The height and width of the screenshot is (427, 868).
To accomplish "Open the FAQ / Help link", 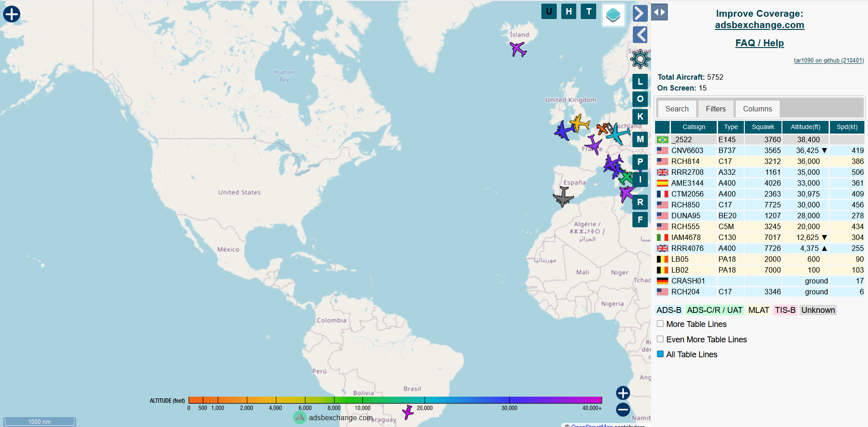I will (759, 43).
